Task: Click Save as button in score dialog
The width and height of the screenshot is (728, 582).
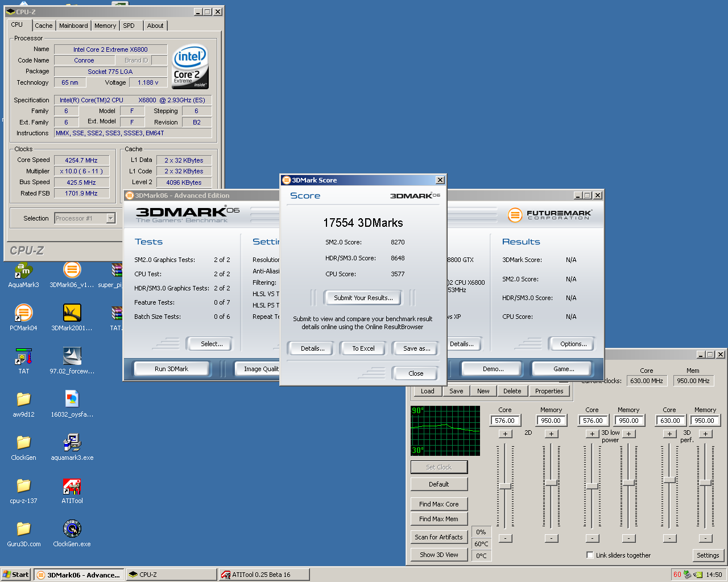Action: pyautogui.click(x=416, y=348)
